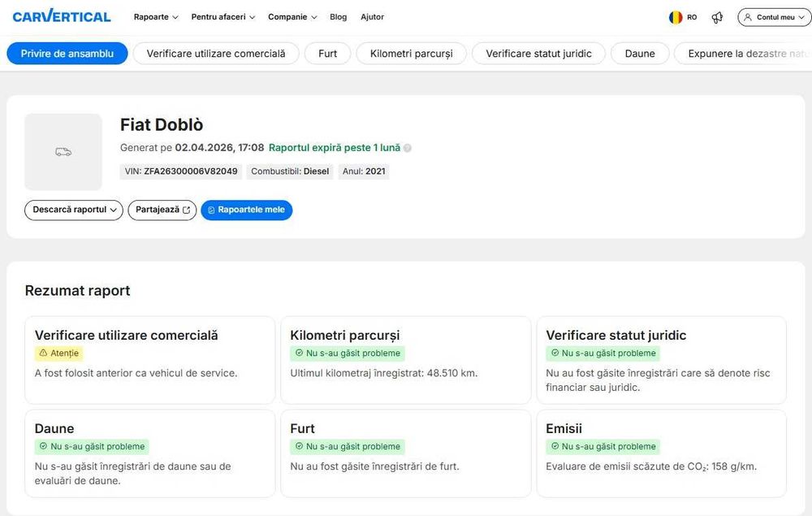Click the carVertical logo
This screenshot has height=516, width=812.
tap(62, 16)
